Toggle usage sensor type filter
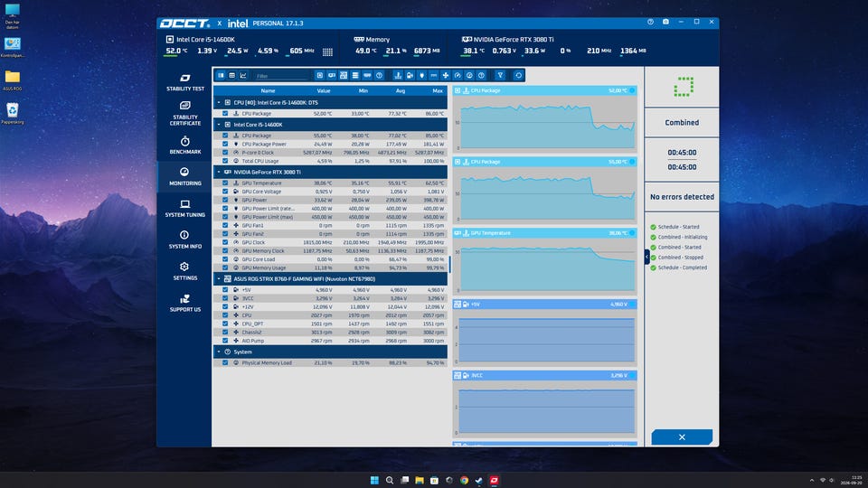 [469, 75]
